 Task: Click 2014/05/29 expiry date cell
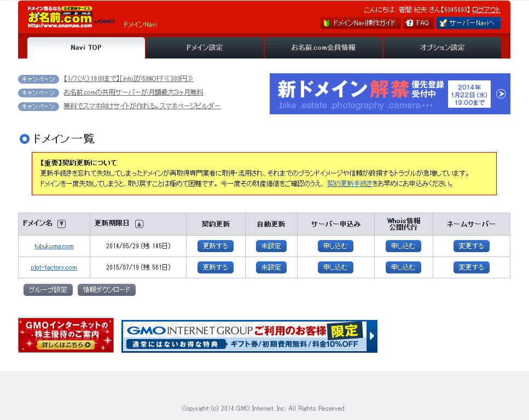138,246
